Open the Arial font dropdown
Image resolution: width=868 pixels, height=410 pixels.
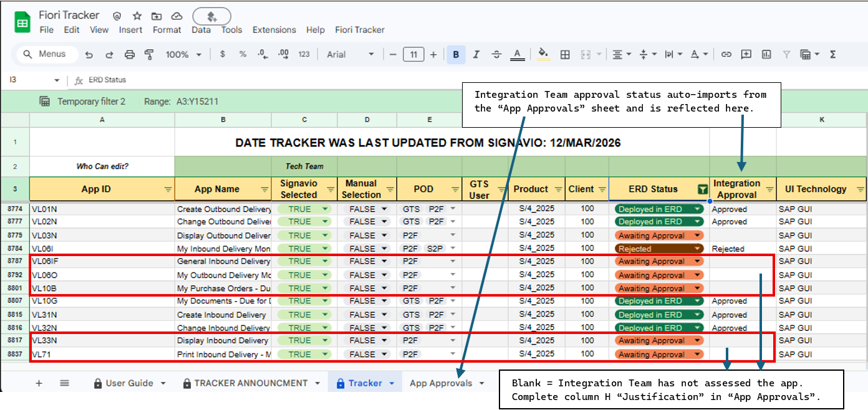(x=350, y=55)
